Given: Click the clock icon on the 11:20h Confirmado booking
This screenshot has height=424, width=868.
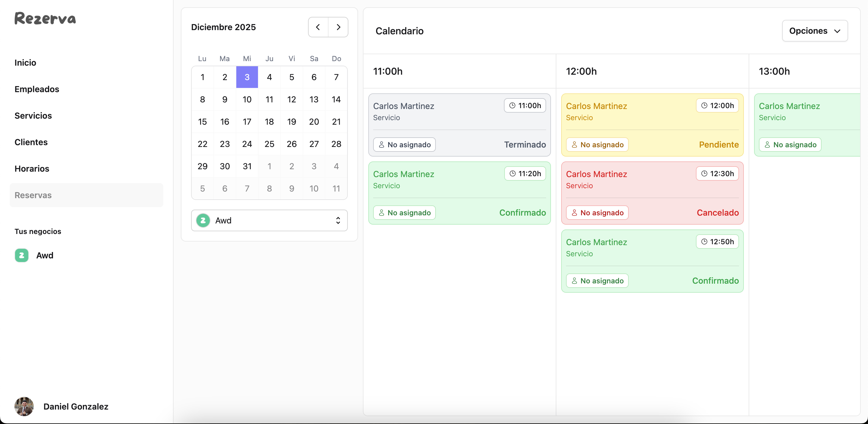Looking at the screenshot, I should click(513, 173).
